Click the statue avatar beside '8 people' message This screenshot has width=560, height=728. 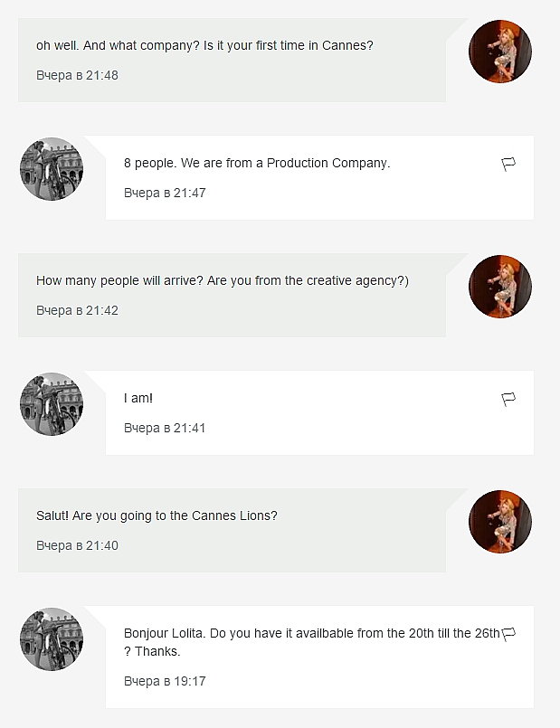point(52,169)
